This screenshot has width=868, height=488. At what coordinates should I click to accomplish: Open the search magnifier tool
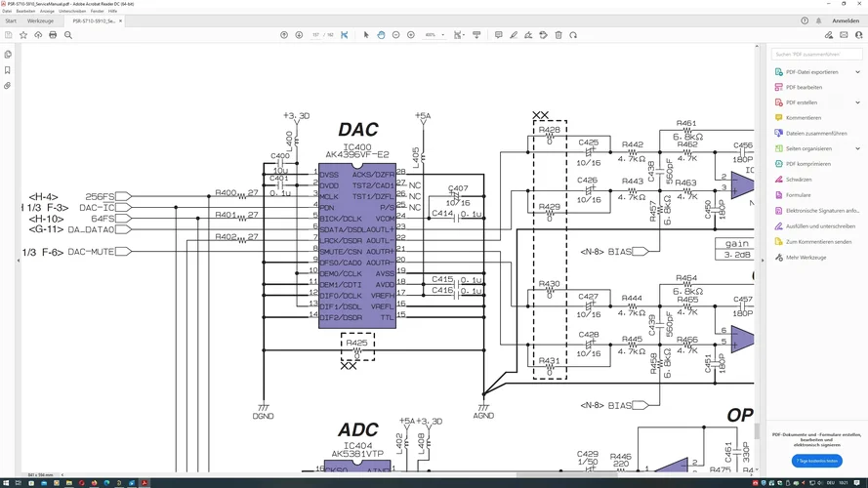(68, 35)
